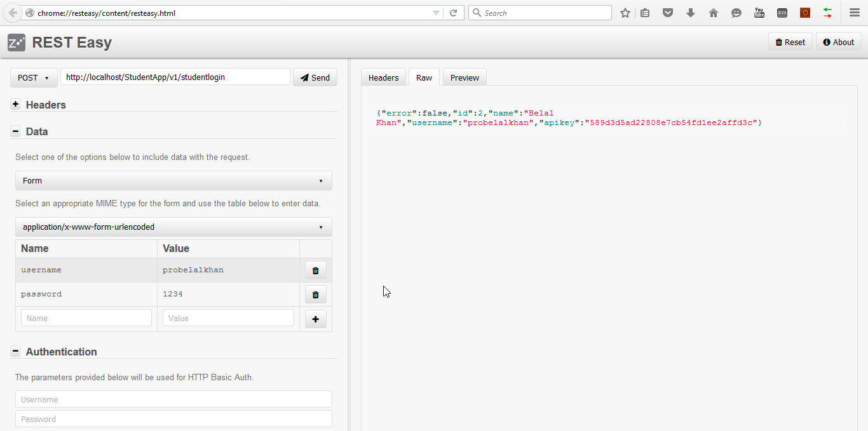Delete the password form row
The image size is (868, 431).
pyautogui.click(x=316, y=295)
